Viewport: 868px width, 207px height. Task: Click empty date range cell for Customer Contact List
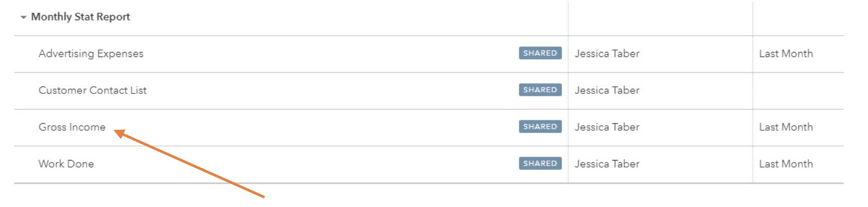(798, 91)
